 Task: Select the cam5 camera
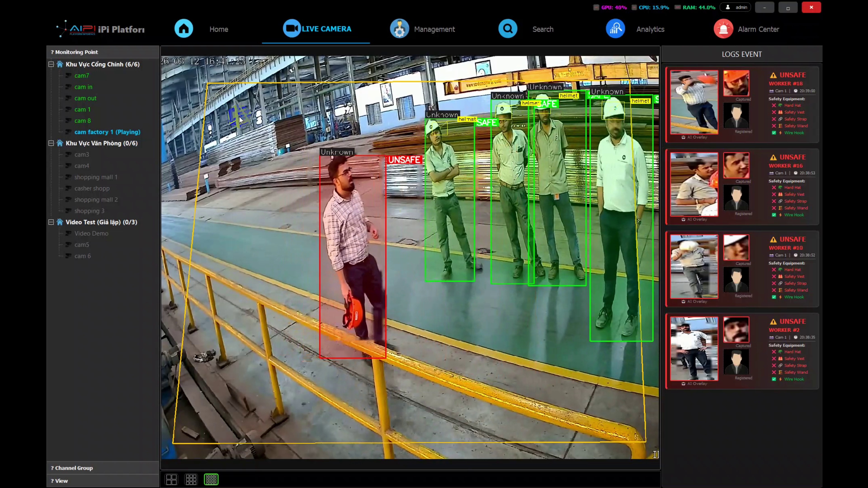pyautogui.click(x=82, y=244)
